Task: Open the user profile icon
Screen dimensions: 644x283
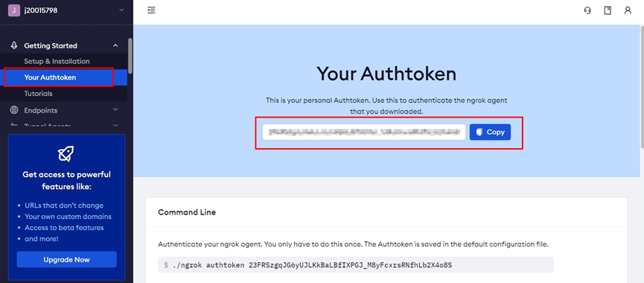Action: point(628,10)
